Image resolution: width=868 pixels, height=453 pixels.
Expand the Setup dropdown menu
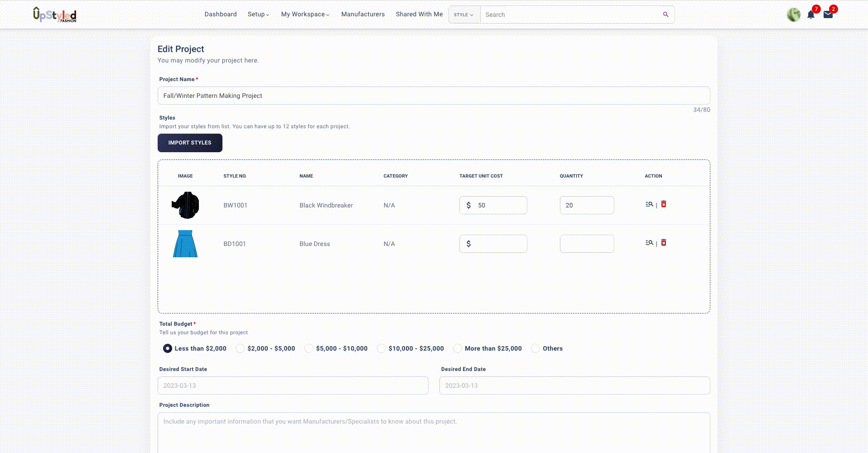(258, 14)
